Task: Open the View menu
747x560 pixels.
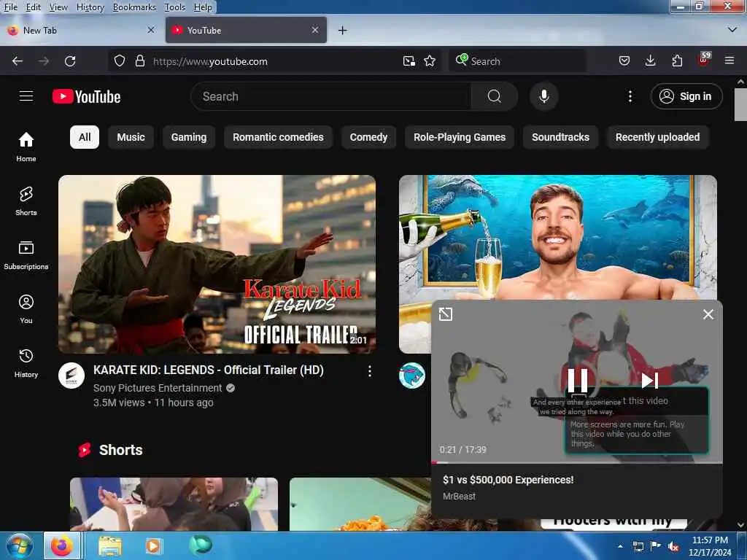Action: [x=58, y=7]
